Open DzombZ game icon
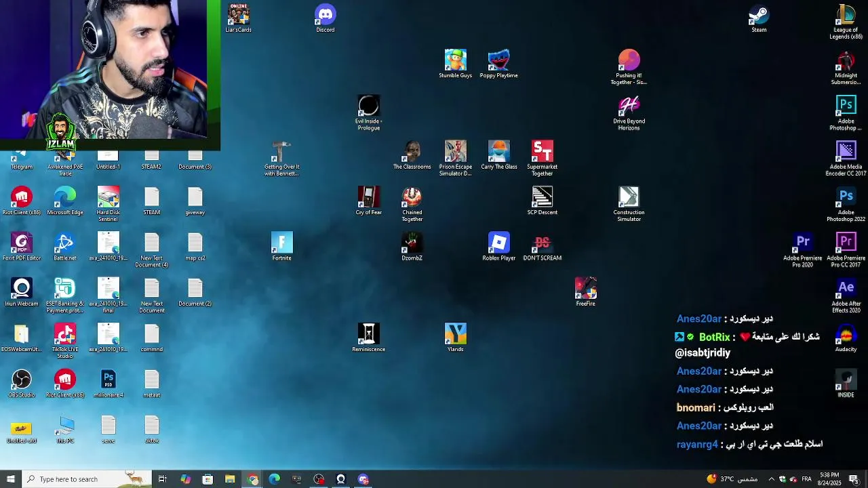The width and height of the screenshot is (868, 488). pos(412,246)
